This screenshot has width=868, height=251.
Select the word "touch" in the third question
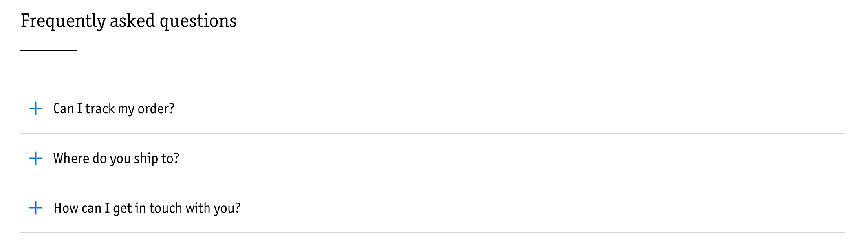pos(165,208)
